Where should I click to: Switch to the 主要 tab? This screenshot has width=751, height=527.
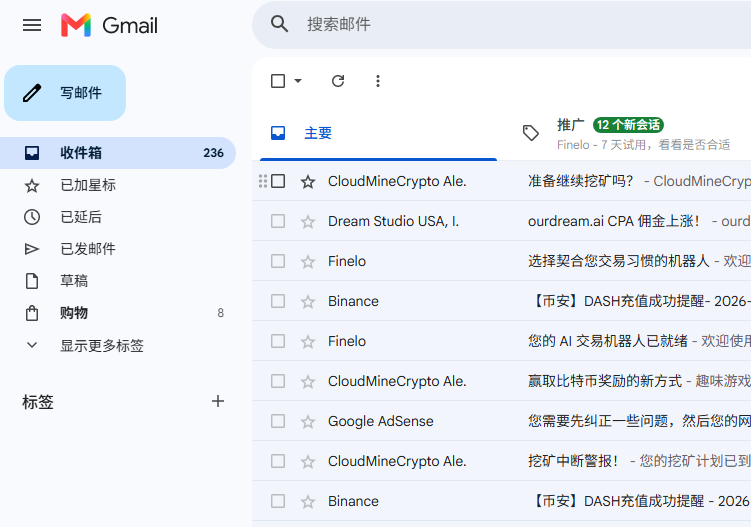[378, 133]
